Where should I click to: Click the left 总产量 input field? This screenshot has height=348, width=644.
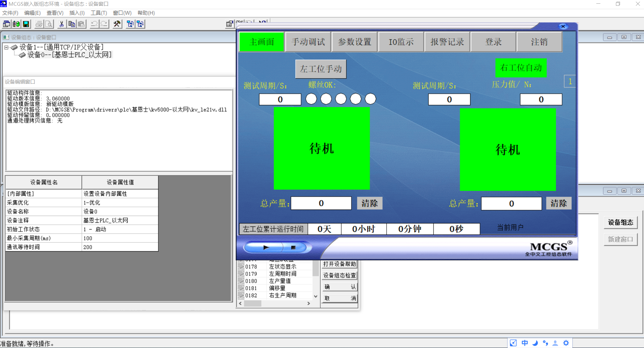(321, 203)
